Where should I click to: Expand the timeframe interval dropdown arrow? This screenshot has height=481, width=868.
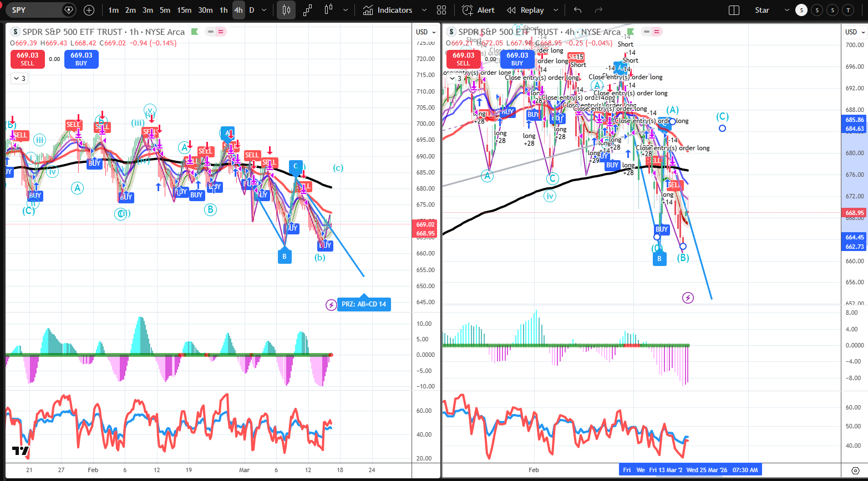click(x=265, y=10)
